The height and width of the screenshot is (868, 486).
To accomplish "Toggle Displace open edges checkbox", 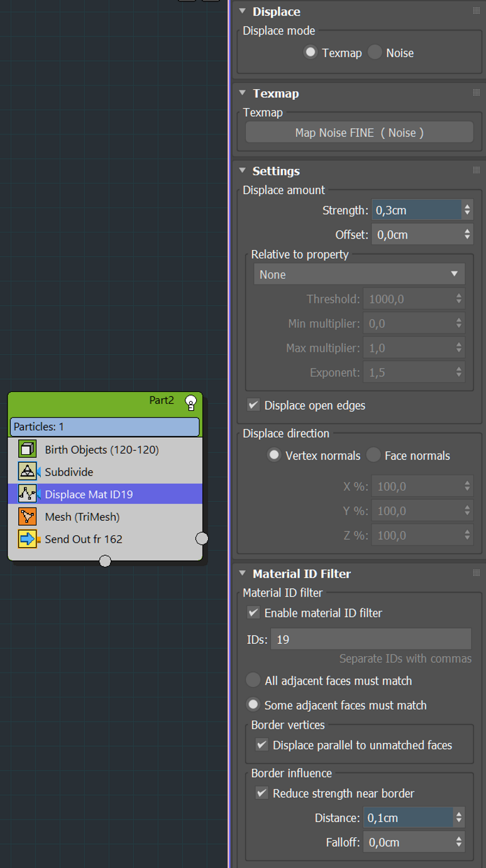I will tap(253, 405).
